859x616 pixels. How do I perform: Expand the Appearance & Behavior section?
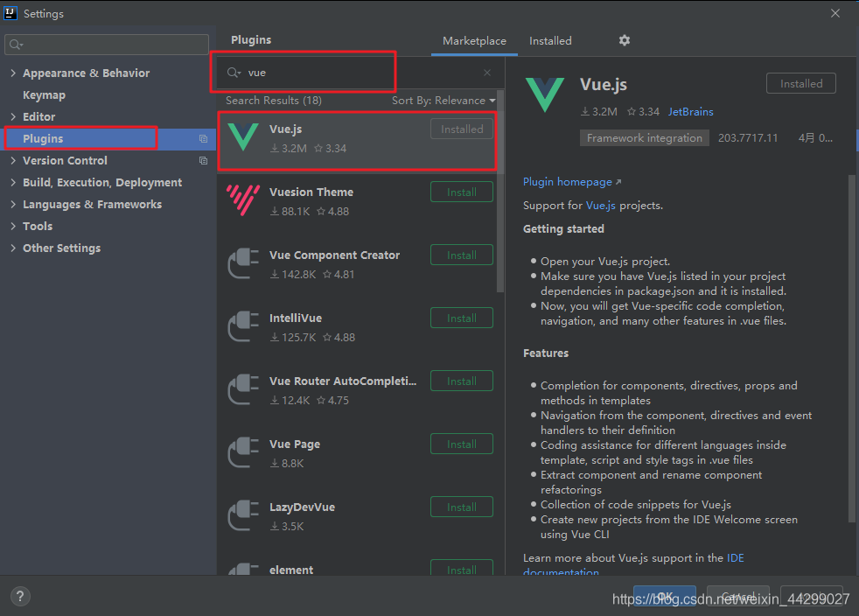point(13,73)
